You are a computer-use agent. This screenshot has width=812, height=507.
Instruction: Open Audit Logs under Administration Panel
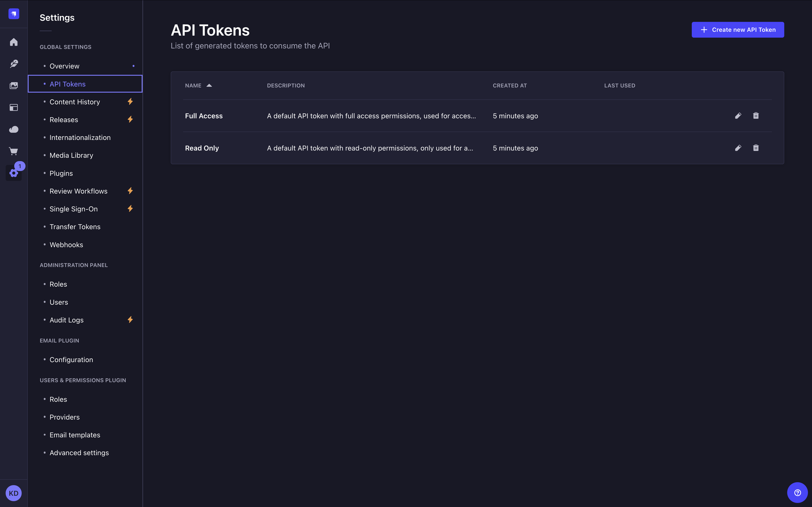pyautogui.click(x=67, y=320)
